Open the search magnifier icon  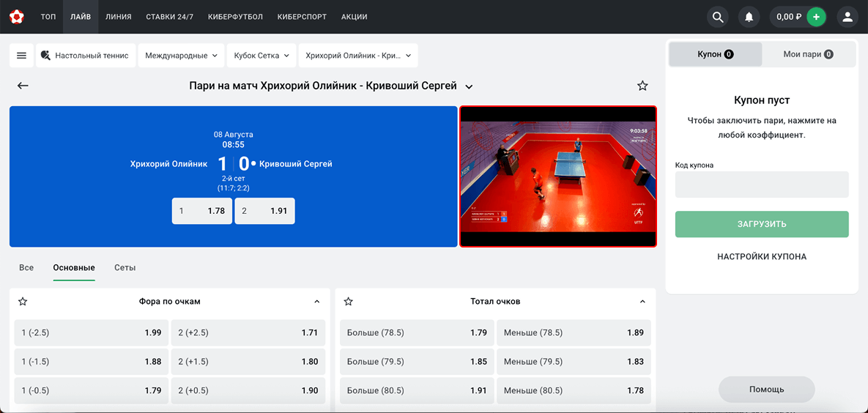click(x=718, y=17)
